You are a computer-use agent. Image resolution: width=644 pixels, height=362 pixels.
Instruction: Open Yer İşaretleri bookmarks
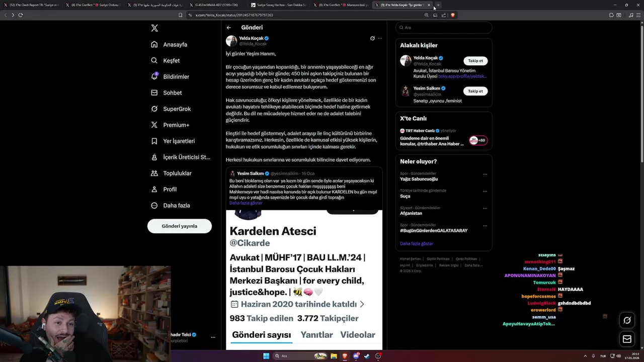[173, 141]
